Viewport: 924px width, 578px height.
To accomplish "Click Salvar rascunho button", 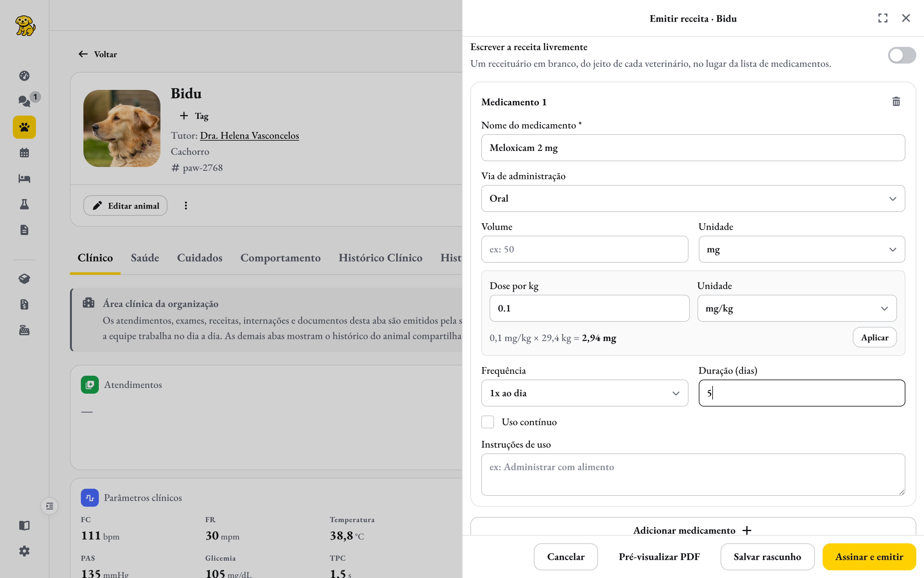I will click(x=767, y=556).
